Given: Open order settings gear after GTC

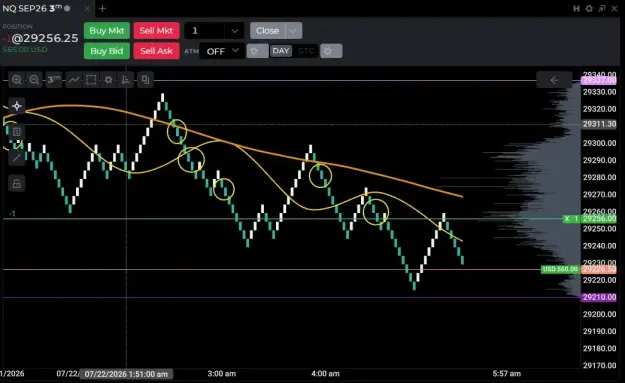Looking at the screenshot, I should (x=331, y=51).
